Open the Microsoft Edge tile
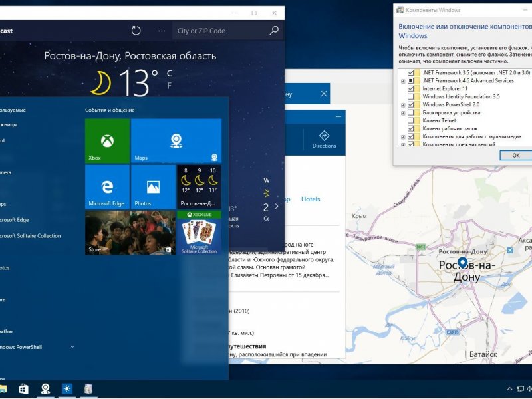 coord(107,187)
